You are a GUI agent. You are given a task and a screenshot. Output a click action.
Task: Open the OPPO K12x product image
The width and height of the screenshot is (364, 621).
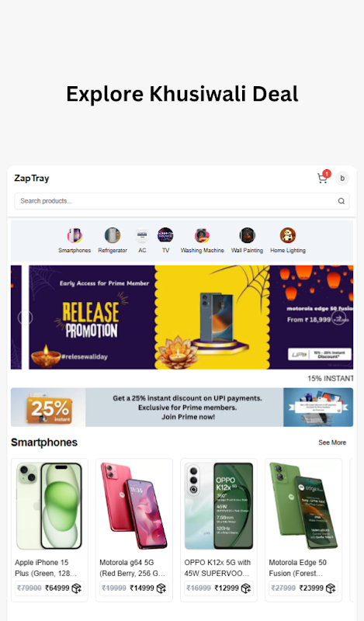point(219,506)
